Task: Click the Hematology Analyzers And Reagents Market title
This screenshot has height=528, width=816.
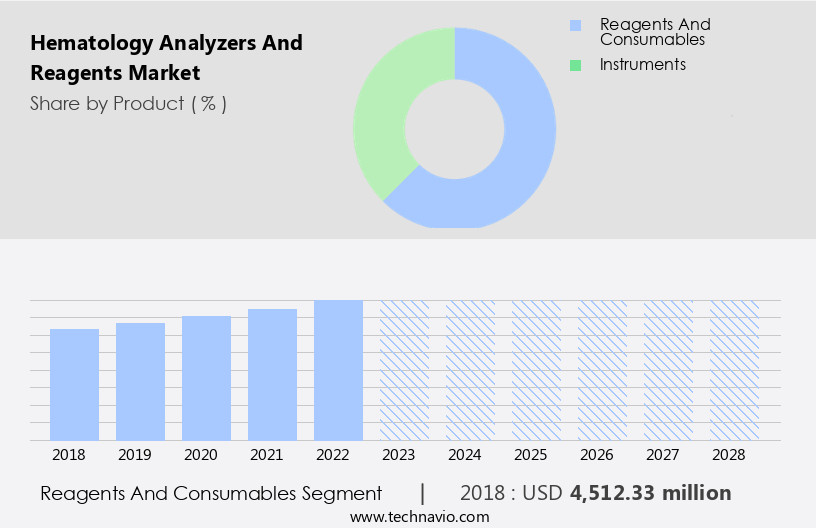Action: click(166, 58)
